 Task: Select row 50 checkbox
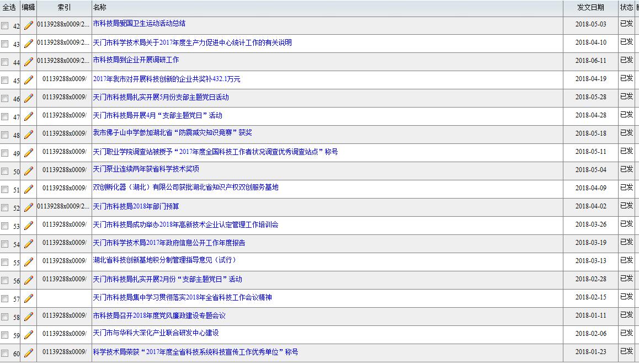[5, 172]
